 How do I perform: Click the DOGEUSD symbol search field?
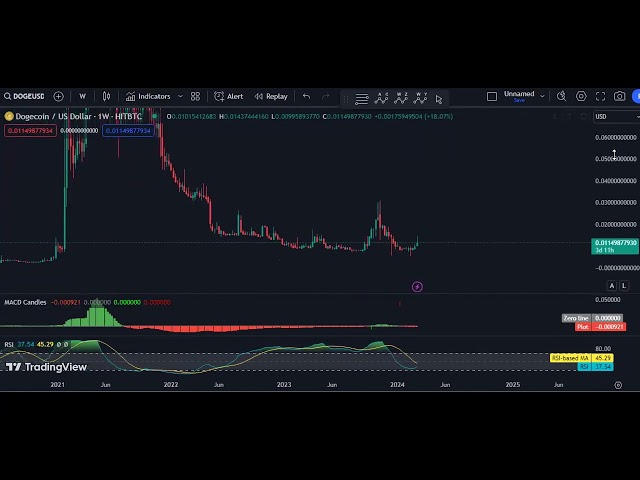24,97
